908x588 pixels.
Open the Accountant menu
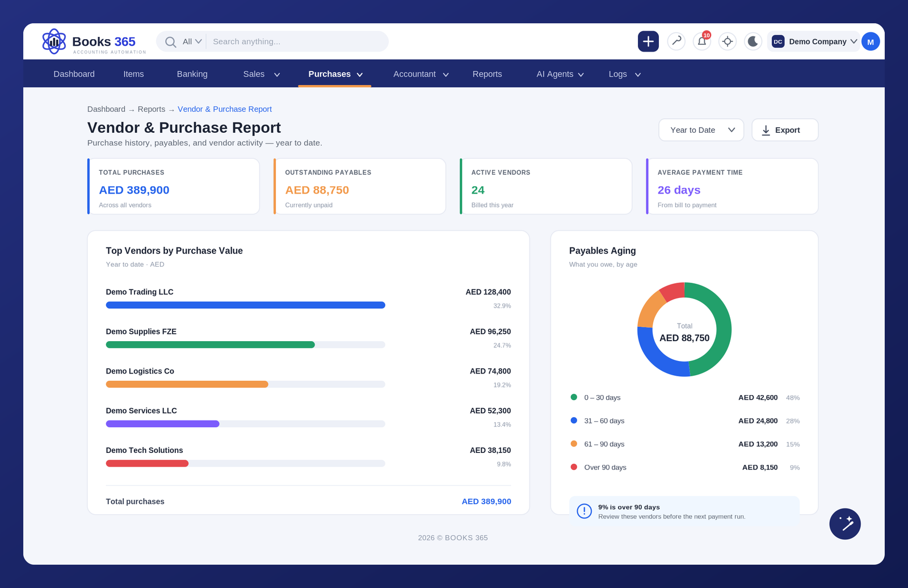(x=421, y=74)
